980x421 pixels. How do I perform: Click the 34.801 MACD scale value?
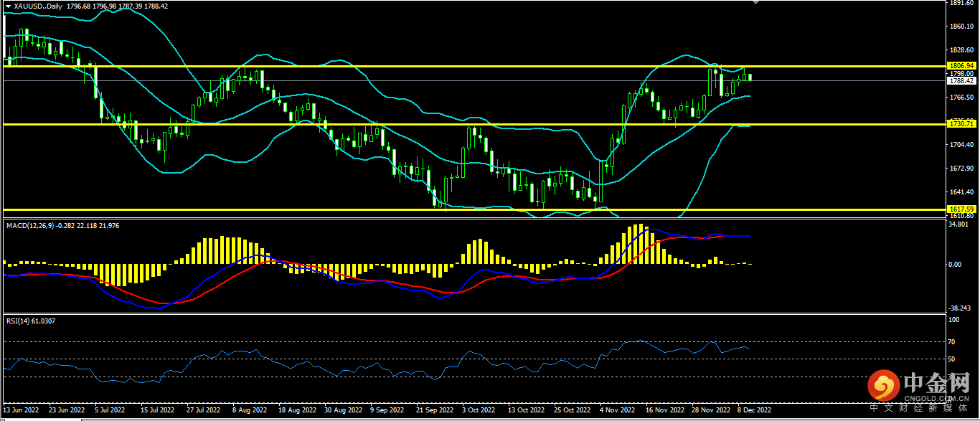point(958,224)
